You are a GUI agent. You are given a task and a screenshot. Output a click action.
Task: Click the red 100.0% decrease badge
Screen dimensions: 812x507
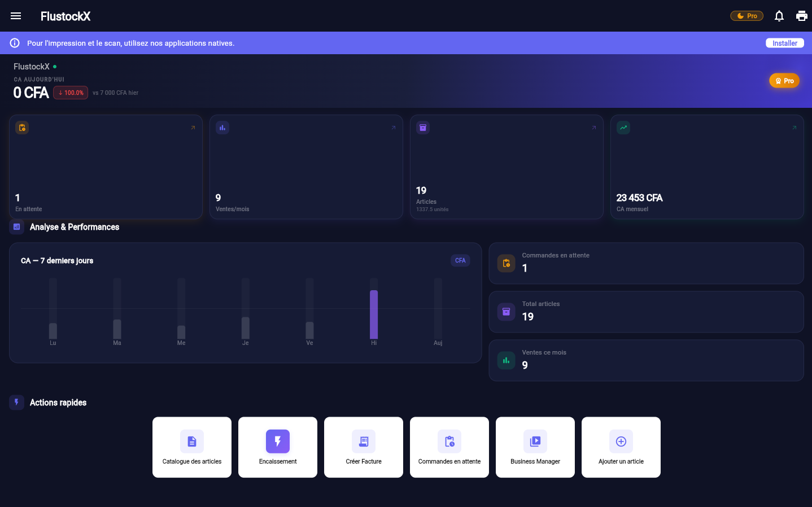(71, 93)
